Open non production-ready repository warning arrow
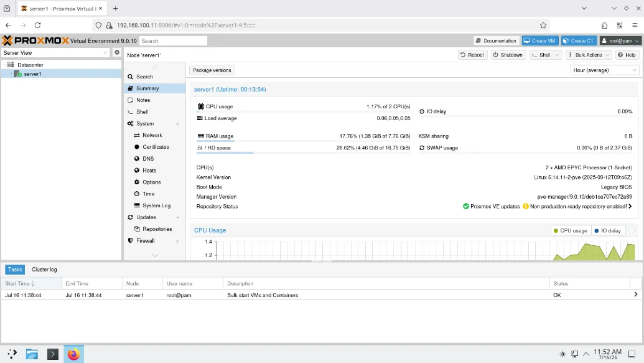644x363 pixels. [630, 206]
